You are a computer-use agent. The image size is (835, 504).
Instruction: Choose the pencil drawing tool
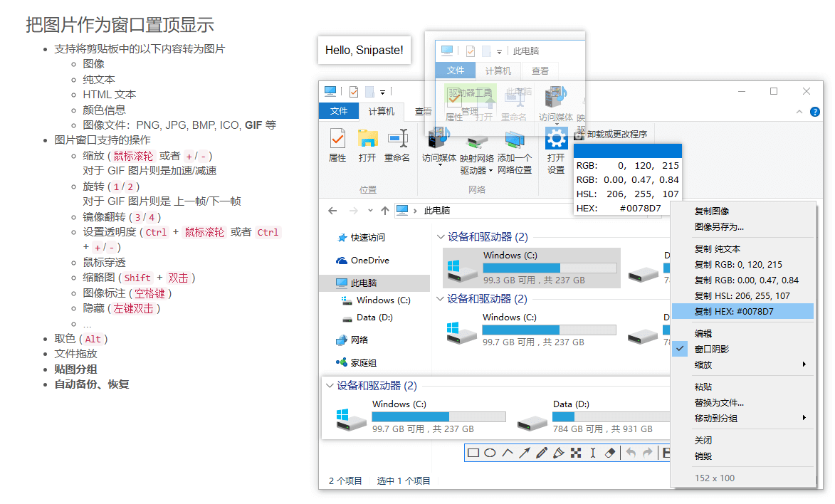click(542, 453)
